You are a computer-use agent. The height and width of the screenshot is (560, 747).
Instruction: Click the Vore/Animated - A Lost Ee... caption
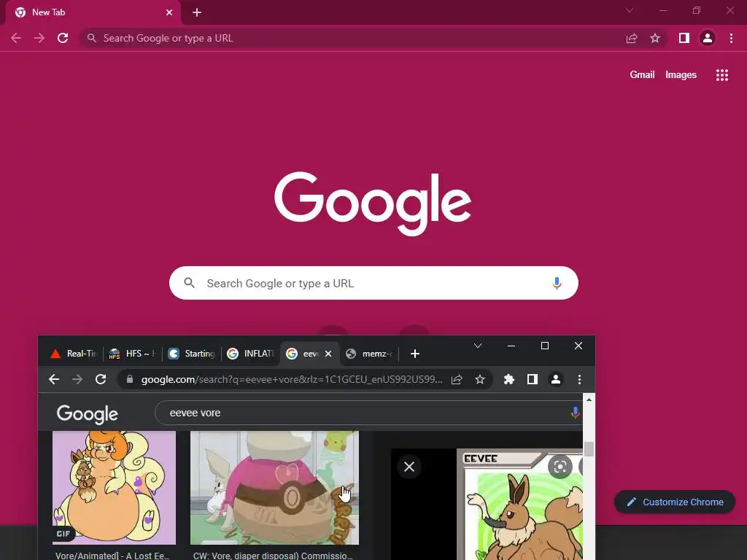tap(112, 555)
